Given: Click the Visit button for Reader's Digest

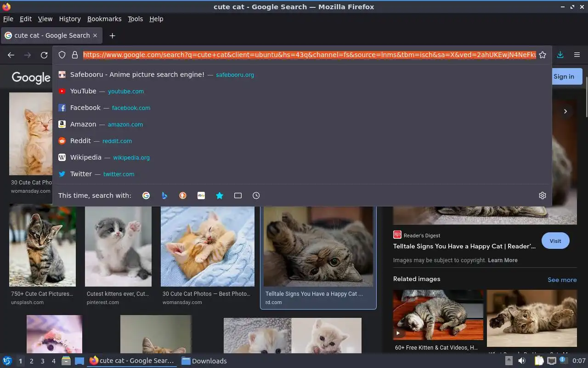Looking at the screenshot, I should click(x=555, y=241).
